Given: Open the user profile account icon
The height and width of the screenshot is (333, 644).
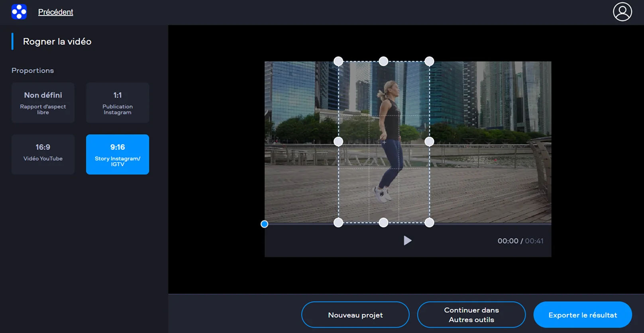Looking at the screenshot, I should pyautogui.click(x=622, y=12).
